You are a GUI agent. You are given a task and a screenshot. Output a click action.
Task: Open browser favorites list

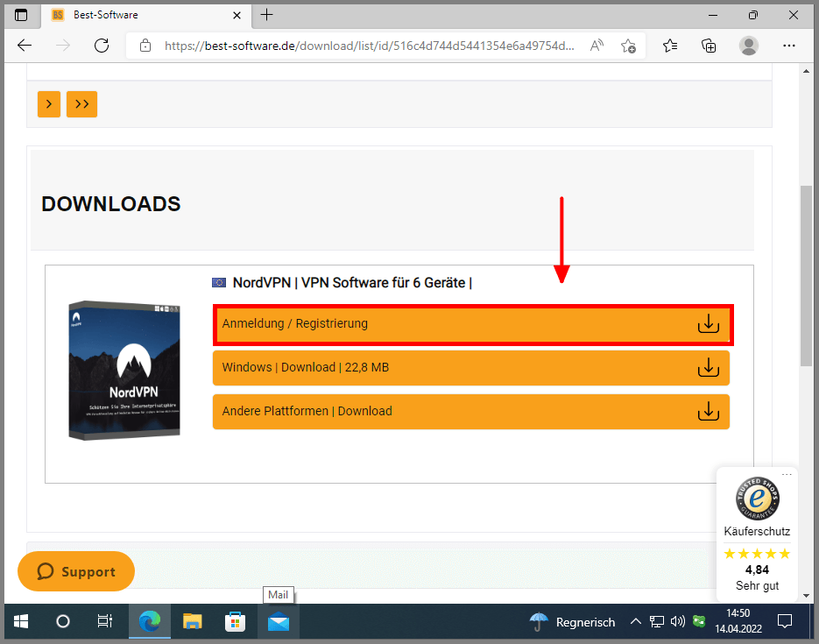tap(670, 46)
